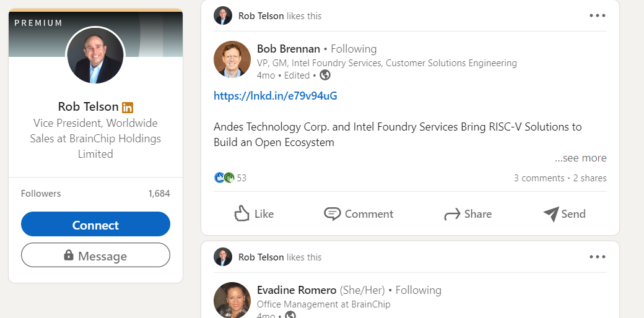Viewport: 644px width, 318px height.
Task: Click Evadine Romero's profile picture
Action: [232, 301]
